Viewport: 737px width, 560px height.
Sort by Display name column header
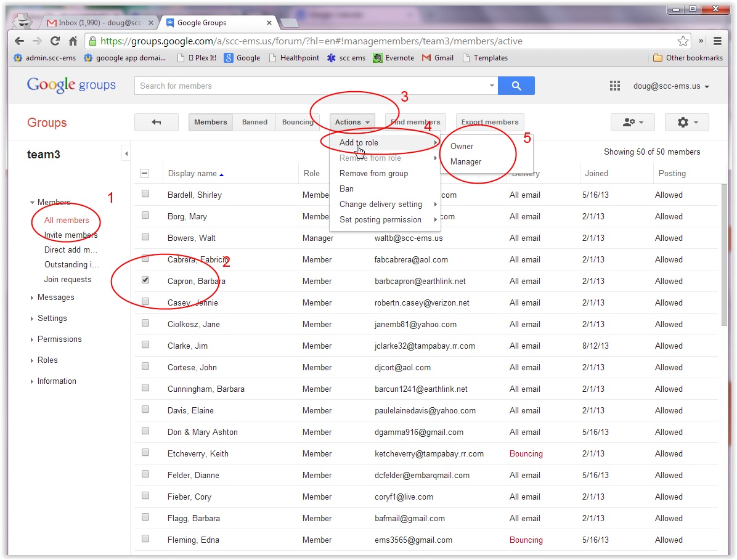click(195, 173)
